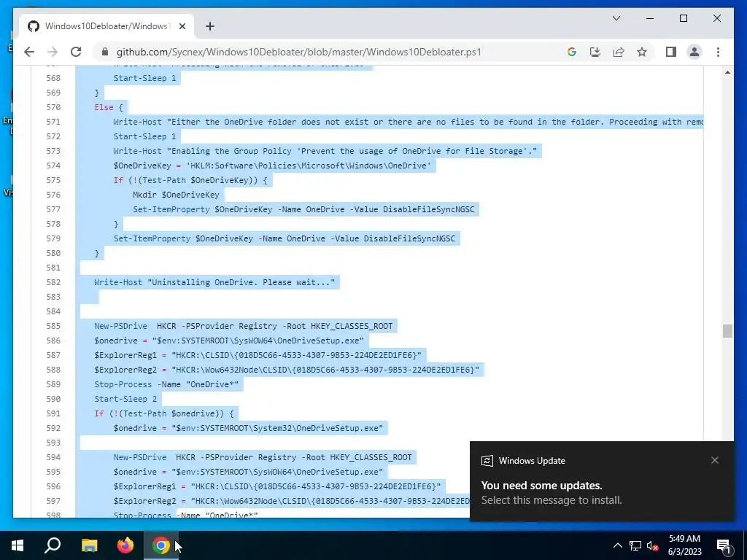747x560 pixels.
Task: Open Windows taskbar search
Action: click(53, 545)
